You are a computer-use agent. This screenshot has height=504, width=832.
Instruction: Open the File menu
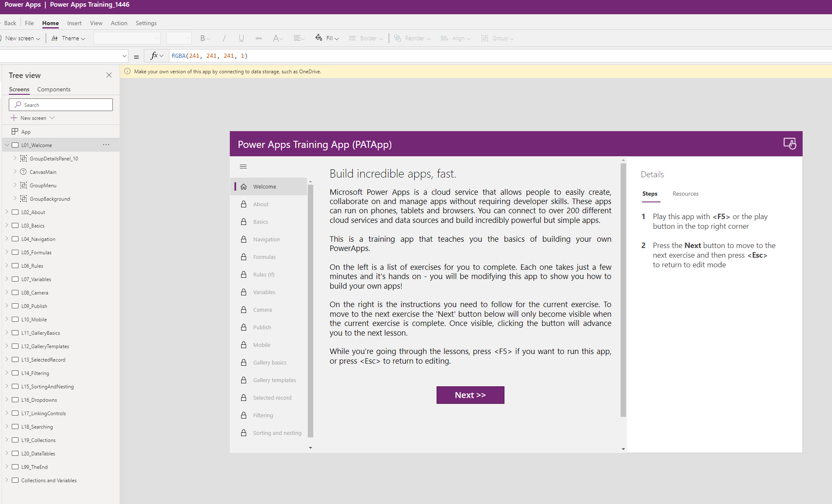click(29, 23)
